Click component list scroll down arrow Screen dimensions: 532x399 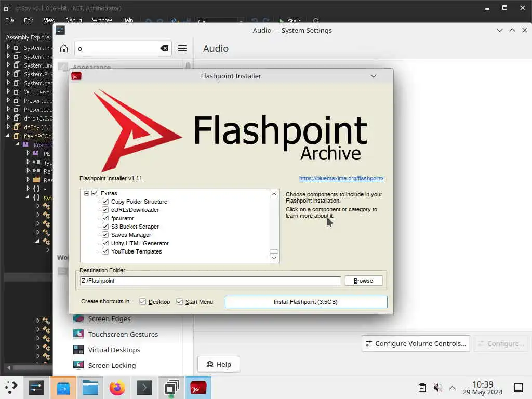click(x=274, y=258)
